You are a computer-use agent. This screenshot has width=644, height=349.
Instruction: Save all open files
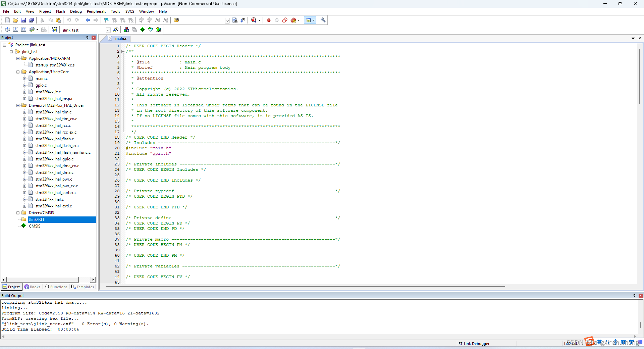[31, 20]
